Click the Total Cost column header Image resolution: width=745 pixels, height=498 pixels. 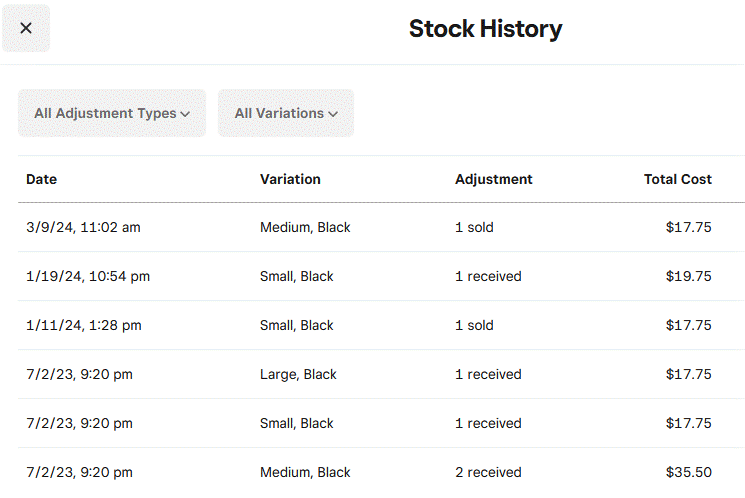[x=678, y=179]
